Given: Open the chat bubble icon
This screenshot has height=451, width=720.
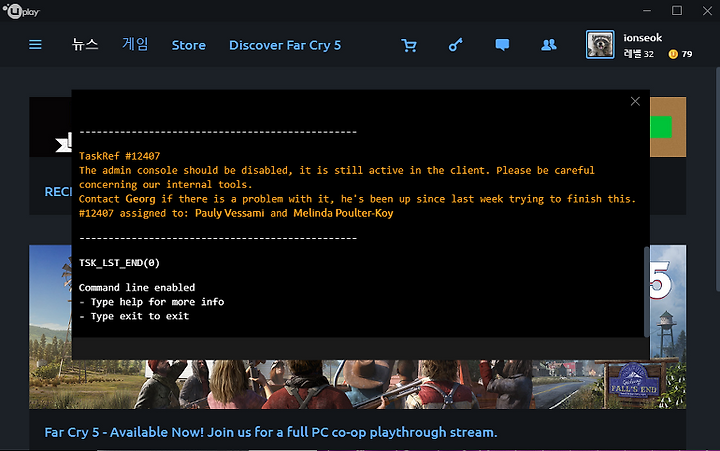Looking at the screenshot, I should pos(502,45).
